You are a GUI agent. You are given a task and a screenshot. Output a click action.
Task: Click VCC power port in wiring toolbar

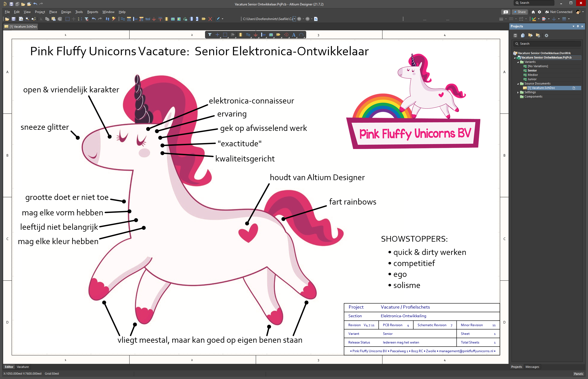(x=160, y=19)
